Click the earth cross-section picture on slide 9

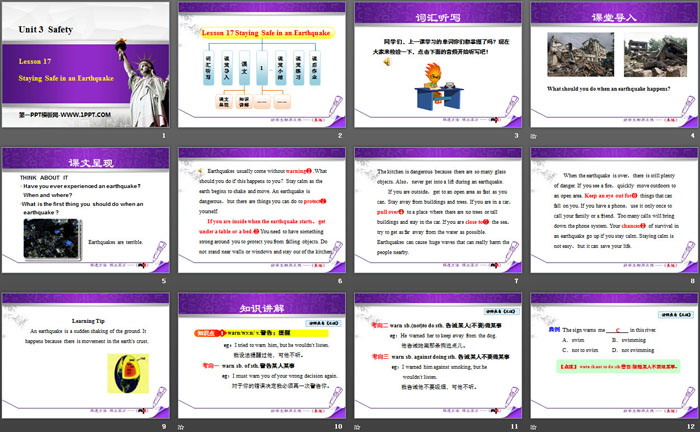click(x=128, y=373)
